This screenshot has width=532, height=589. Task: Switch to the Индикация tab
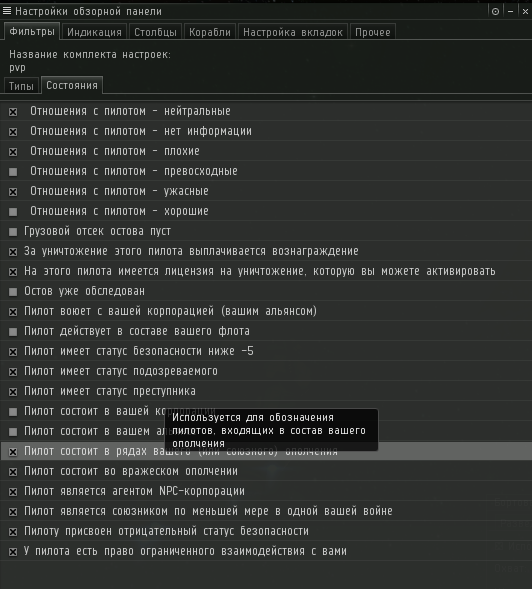coord(94,32)
